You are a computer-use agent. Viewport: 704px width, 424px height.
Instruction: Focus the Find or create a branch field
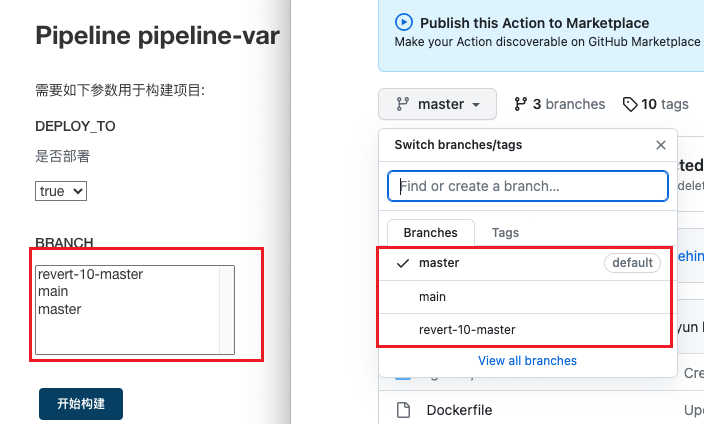tap(528, 186)
